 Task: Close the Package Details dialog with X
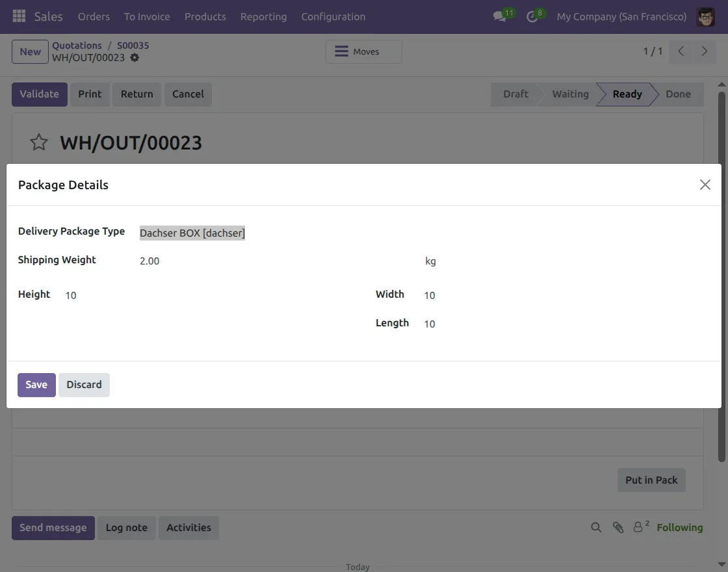705,185
